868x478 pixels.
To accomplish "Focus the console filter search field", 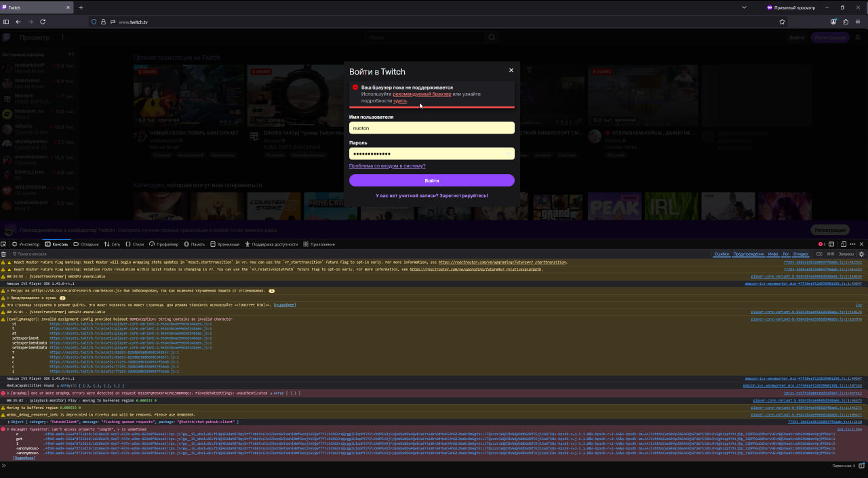I will (359, 254).
